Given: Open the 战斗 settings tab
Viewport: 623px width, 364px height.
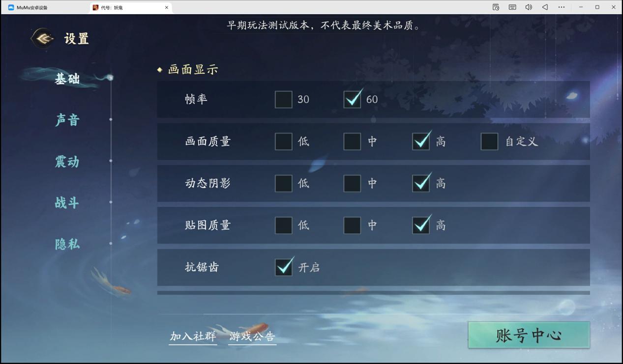Looking at the screenshot, I should pos(67,202).
